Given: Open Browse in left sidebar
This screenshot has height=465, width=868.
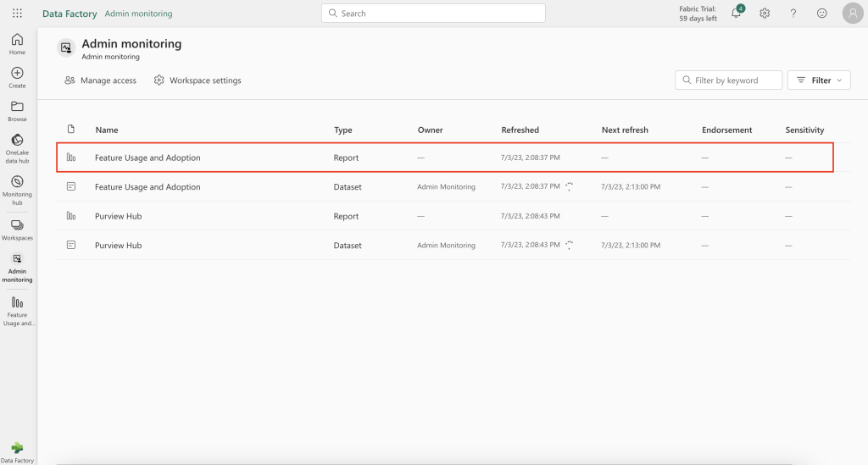Looking at the screenshot, I should (x=17, y=111).
